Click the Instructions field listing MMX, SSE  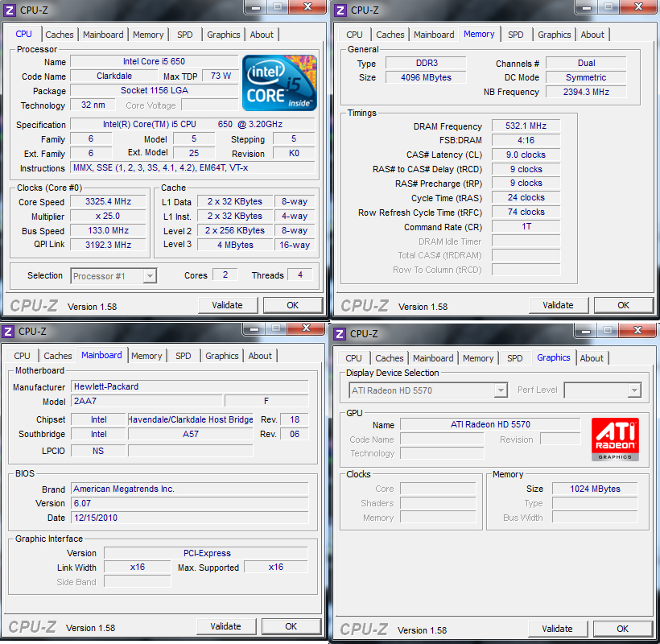tap(192, 168)
